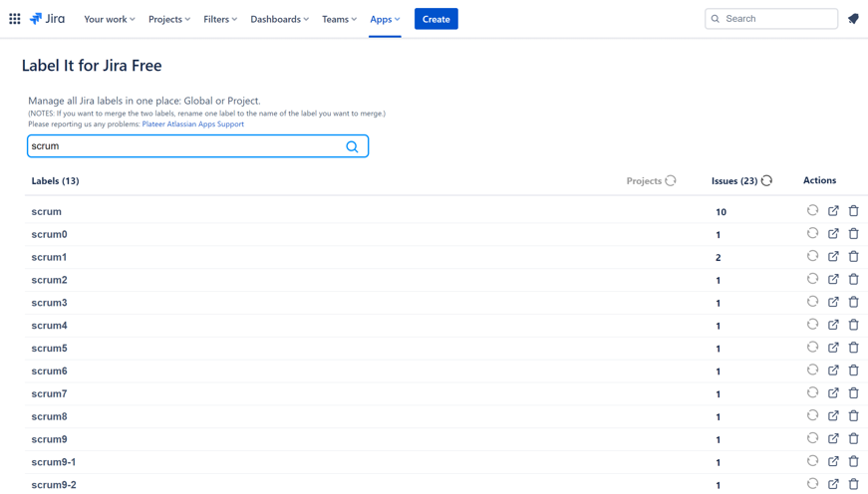Open scrum9-1 issues via external link icon
The image size is (868, 494).
(x=833, y=461)
